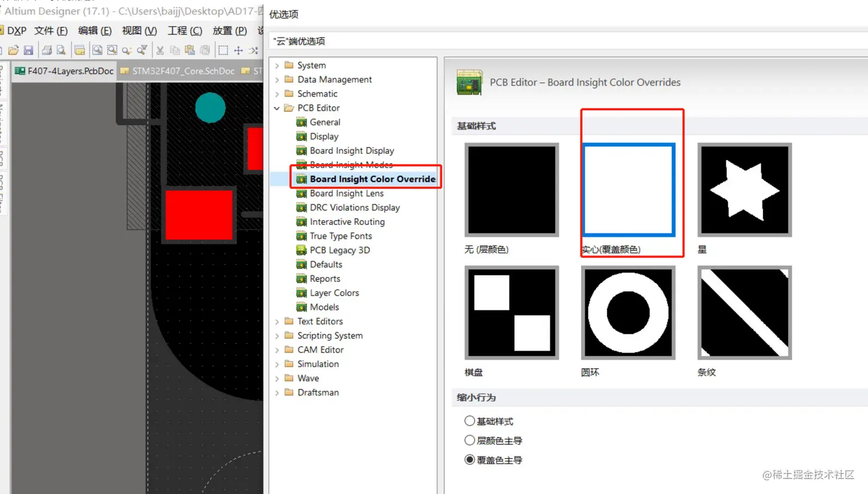Activate the move selection cross-arrow tool
This screenshot has width=868, height=494.
point(238,50)
